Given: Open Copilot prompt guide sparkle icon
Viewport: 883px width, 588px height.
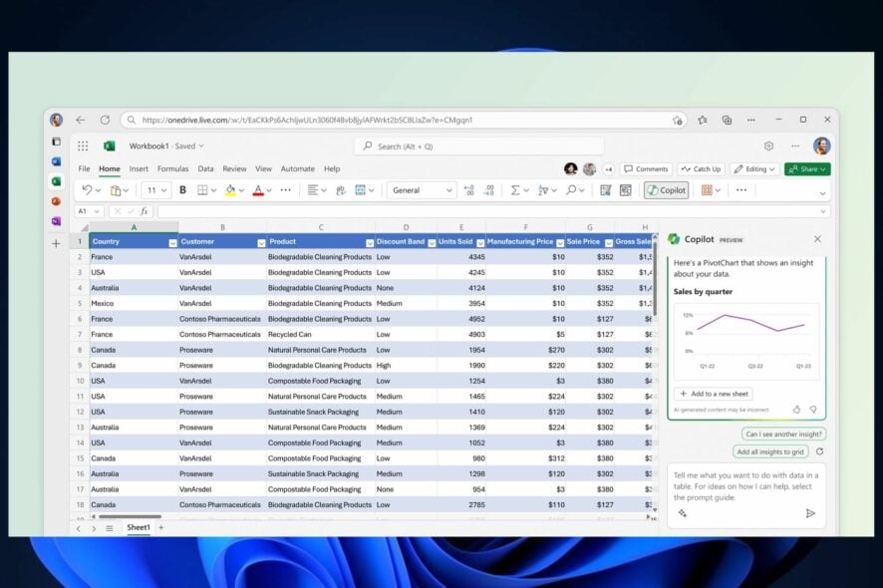Looking at the screenshot, I should 683,513.
